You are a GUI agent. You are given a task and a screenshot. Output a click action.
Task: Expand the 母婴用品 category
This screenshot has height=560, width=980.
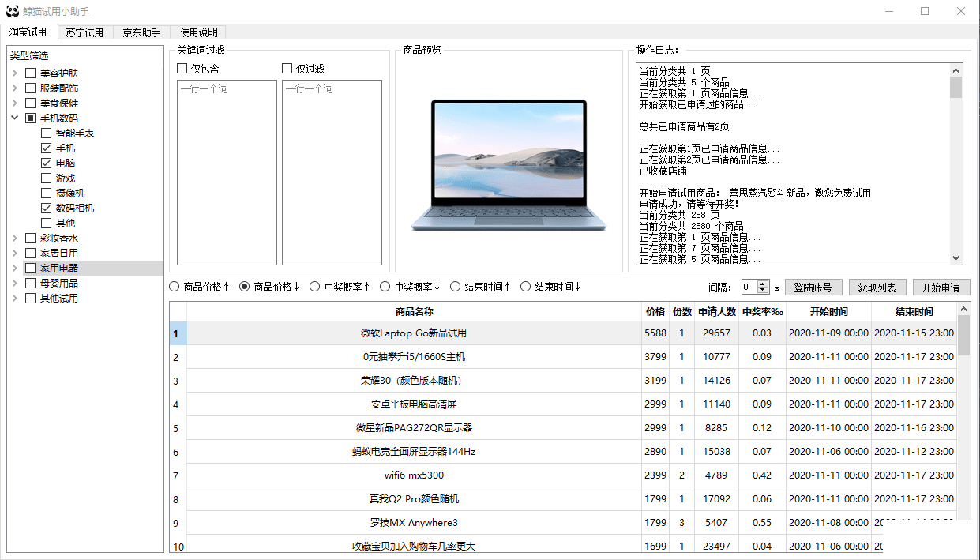(14, 284)
